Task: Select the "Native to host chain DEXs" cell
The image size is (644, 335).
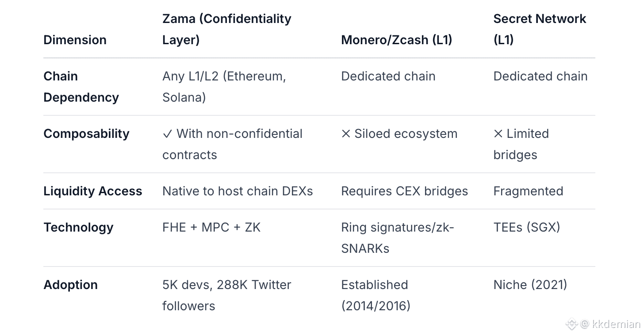Action: point(238,191)
